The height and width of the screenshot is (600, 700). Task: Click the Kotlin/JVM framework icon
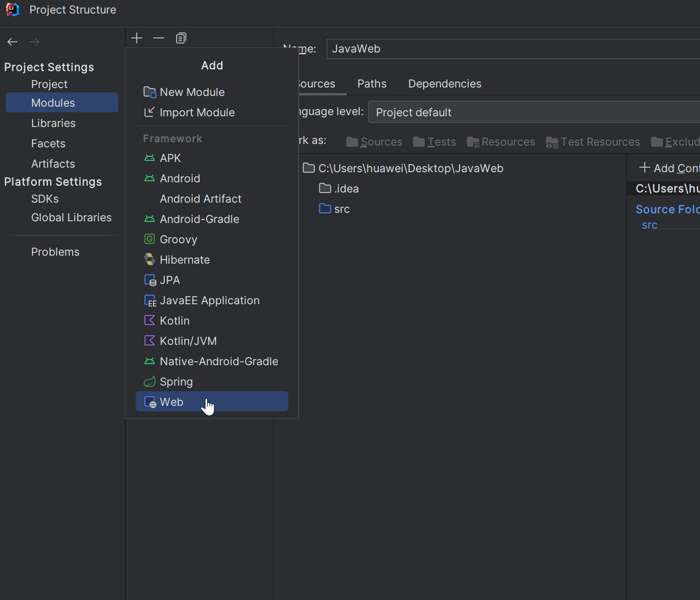(x=150, y=341)
